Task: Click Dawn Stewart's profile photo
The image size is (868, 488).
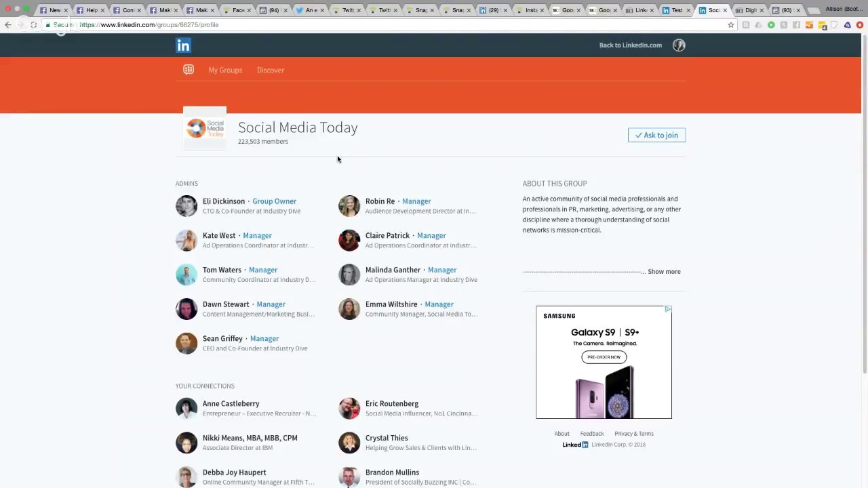Action: click(x=186, y=309)
